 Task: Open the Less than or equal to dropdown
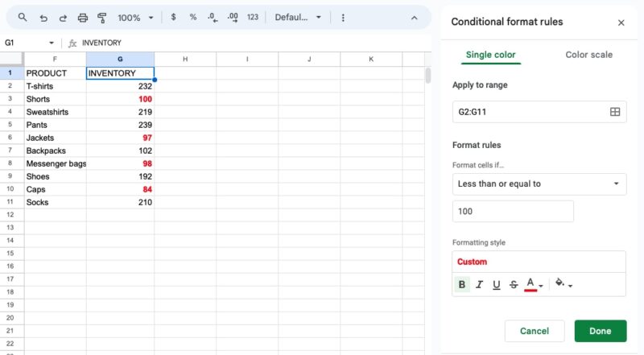click(x=539, y=184)
